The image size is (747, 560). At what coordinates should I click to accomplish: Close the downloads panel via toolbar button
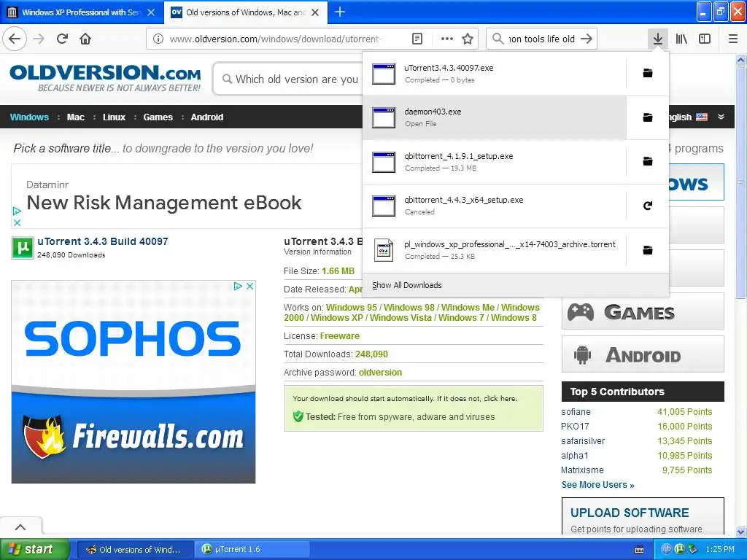(658, 39)
